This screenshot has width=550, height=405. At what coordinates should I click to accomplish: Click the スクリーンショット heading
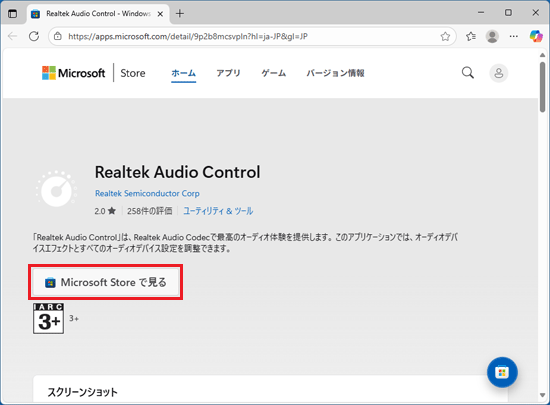coord(82,392)
